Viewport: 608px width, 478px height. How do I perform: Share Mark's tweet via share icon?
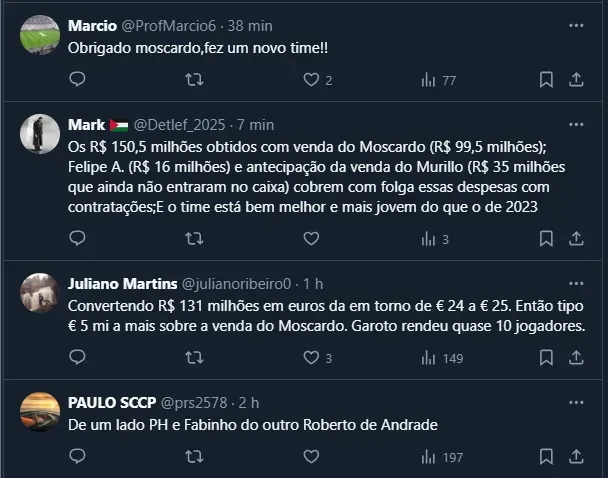[x=576, y=239]
